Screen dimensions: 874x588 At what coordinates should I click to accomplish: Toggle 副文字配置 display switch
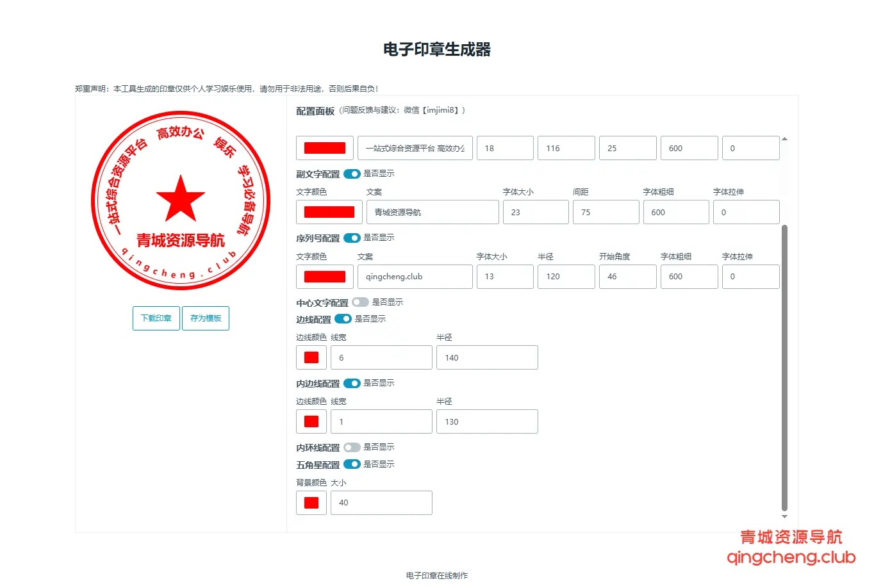[352, 174]
